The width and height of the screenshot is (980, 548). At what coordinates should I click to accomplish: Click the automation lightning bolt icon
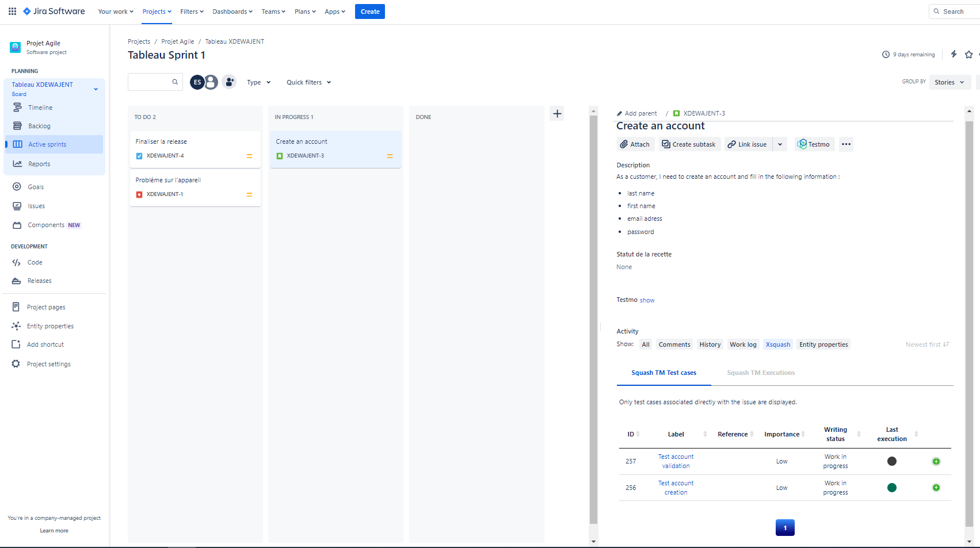pos(954,54)
